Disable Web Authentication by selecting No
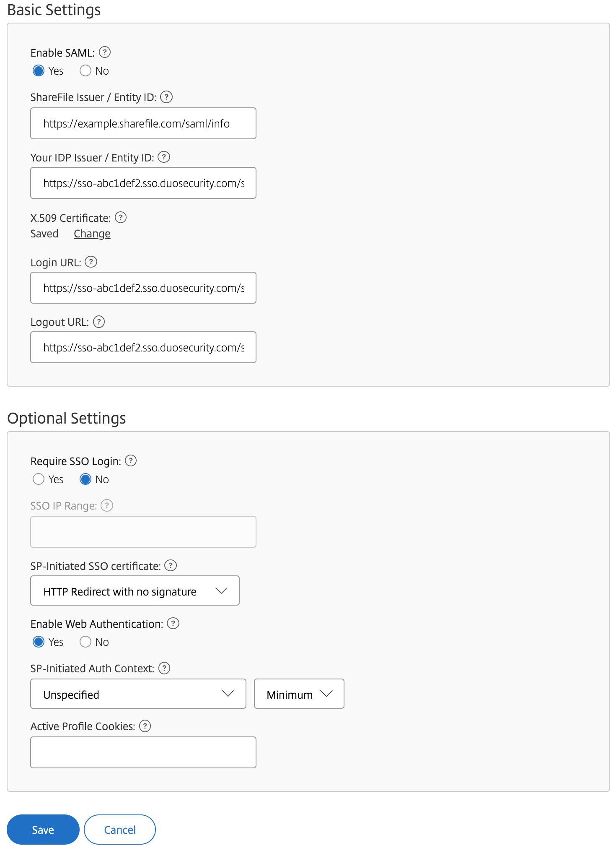Screen dimensions: 616x848 (x=85, y=642)
